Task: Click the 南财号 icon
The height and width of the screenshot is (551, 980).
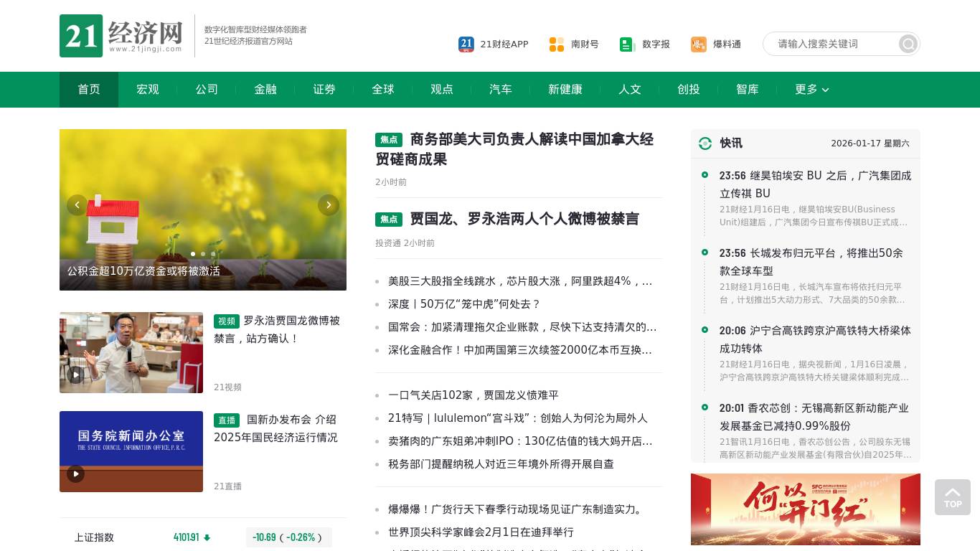Action: click(x=557, y=44)
